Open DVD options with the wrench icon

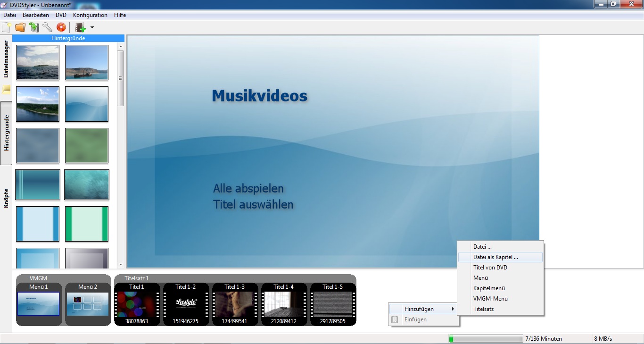tap(47, 27)
